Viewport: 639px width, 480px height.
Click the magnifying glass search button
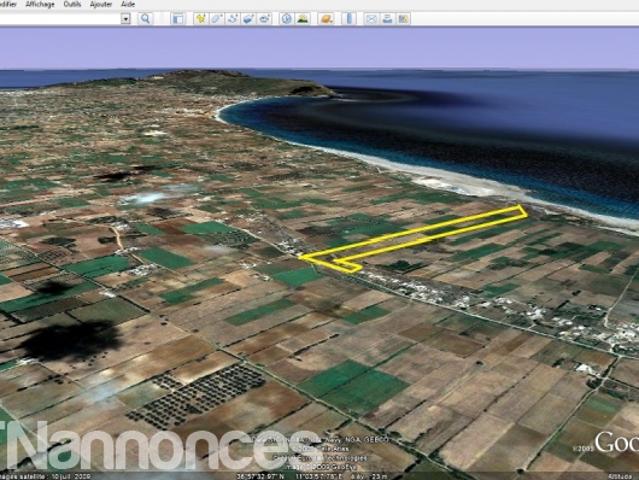145,19
